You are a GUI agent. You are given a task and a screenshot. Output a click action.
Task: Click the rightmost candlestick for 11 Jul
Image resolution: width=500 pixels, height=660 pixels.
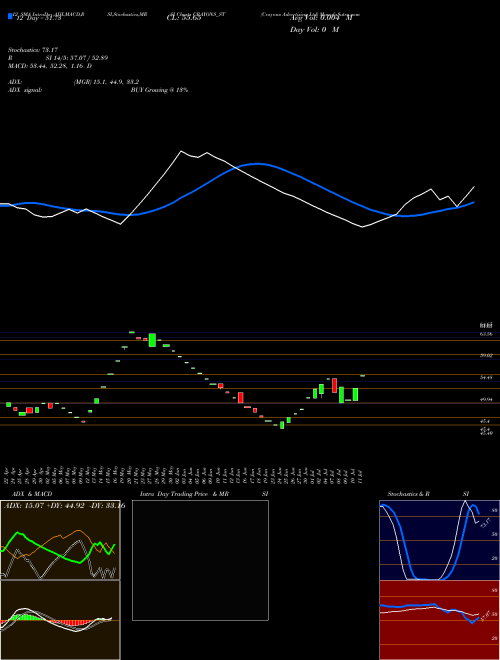362,375
